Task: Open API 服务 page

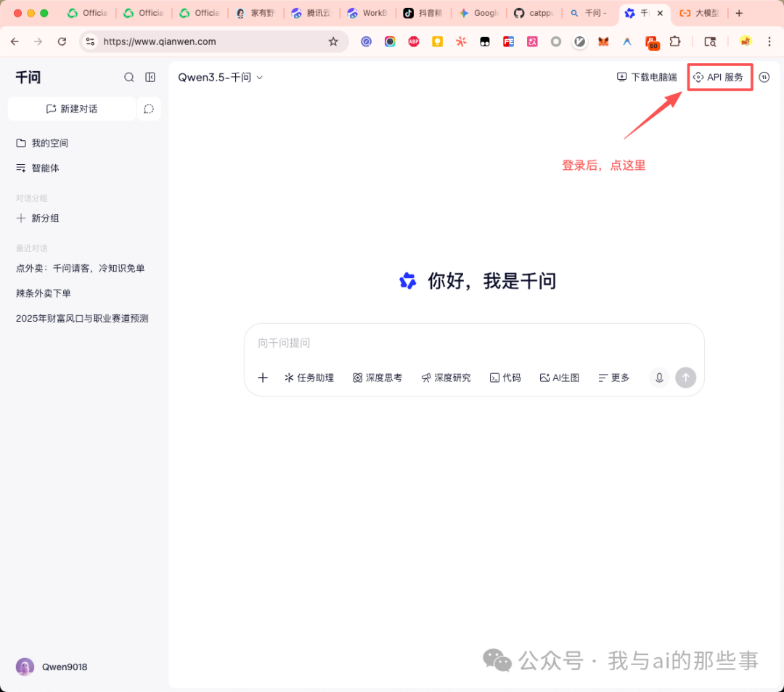Action: (719, 77)
